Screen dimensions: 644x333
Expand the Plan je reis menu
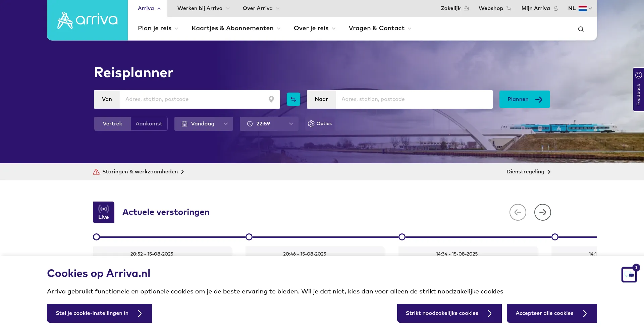(158, 29)
